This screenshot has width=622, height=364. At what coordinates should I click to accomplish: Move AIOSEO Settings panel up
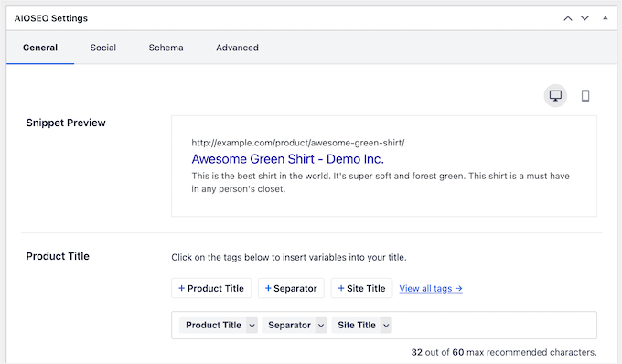568,18
